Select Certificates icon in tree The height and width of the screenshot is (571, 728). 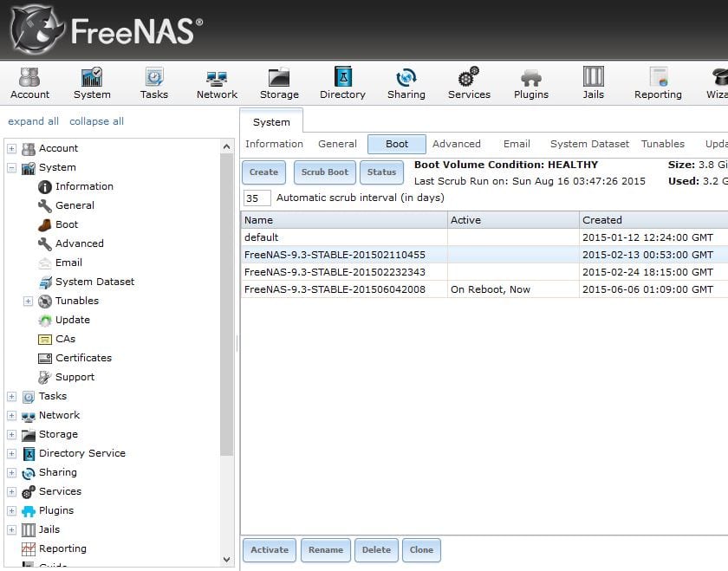pyautogui.click(x=44, y=359)
